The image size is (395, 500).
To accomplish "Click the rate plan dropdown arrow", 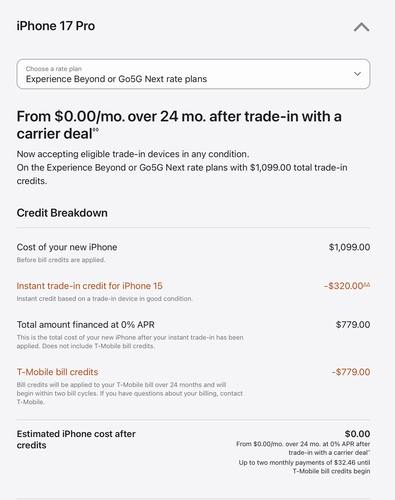I will (x=357, y=74).
